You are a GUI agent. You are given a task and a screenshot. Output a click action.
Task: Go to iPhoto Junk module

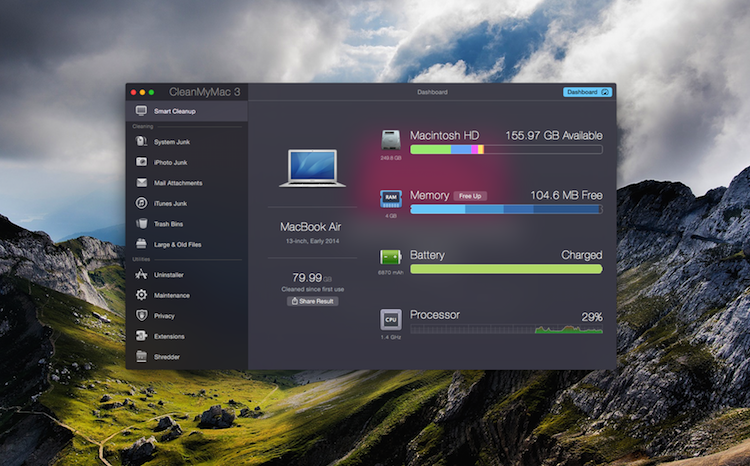[x=170, y=163]
